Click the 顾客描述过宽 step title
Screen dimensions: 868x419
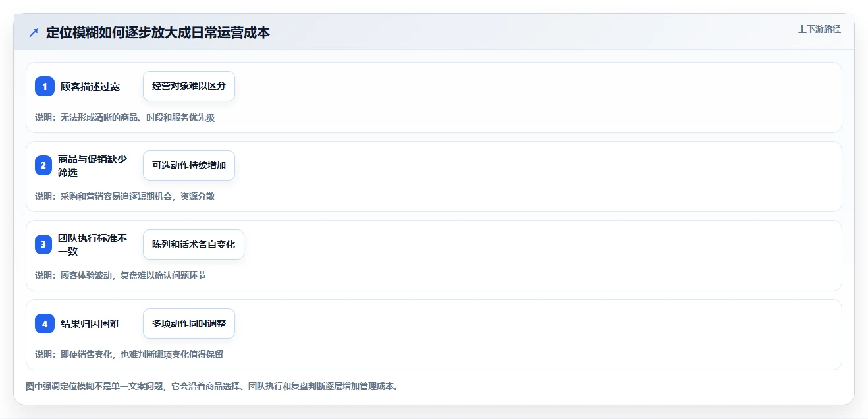coord(90,86)
